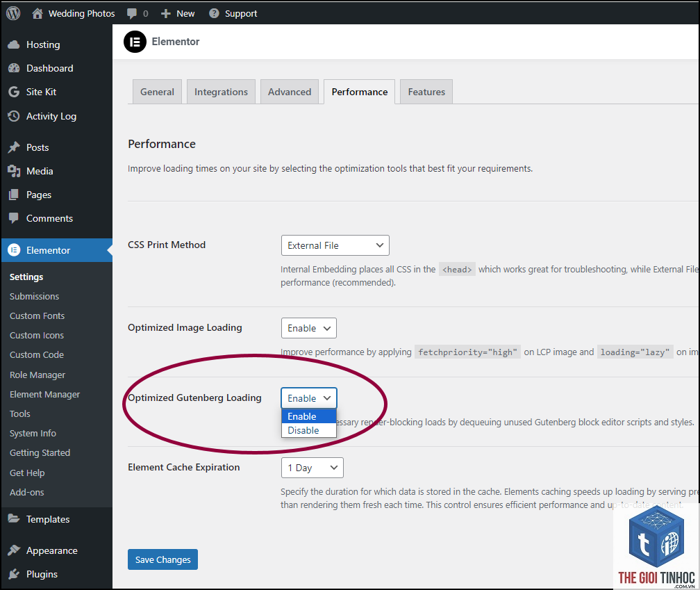Click the Comments speech bubble sidebar icon
Screen dimensions: 700x590
14,218
